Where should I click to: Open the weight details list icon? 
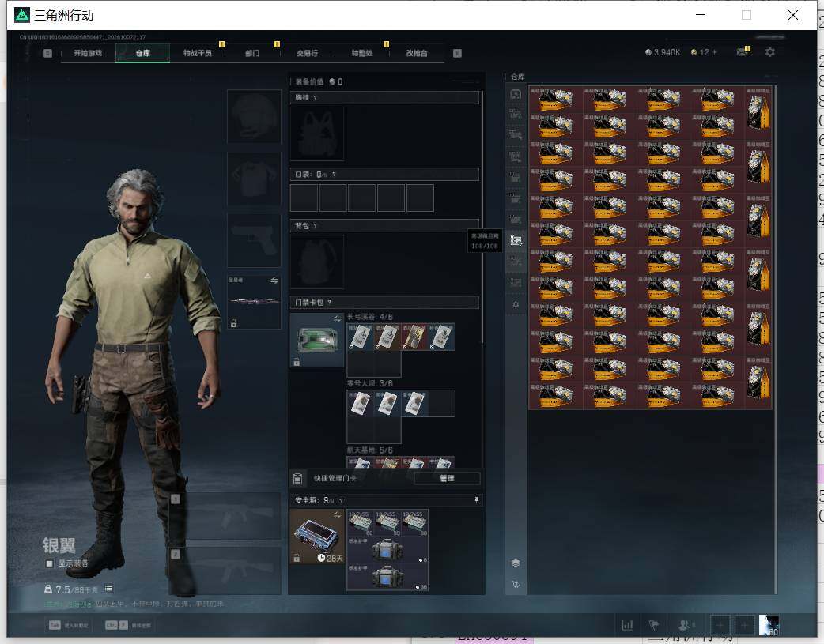109,589
